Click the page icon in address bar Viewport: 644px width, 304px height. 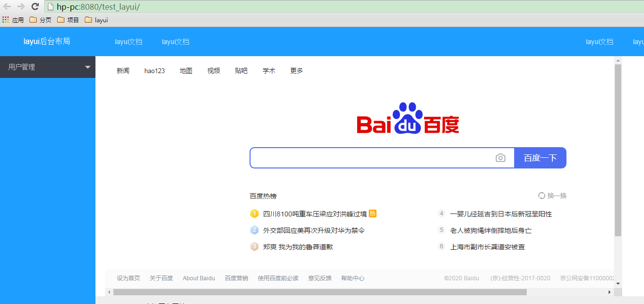[50, 7]
